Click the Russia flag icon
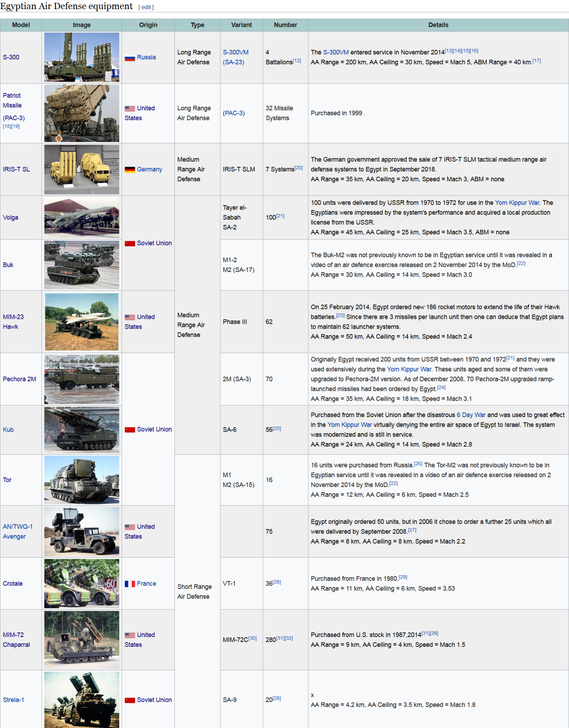The height and width of the screenshot is (728, 569). tap(130, 58)
